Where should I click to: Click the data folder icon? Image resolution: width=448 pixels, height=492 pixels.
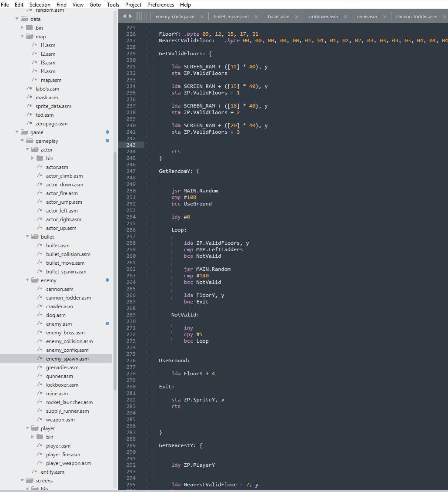24,19
